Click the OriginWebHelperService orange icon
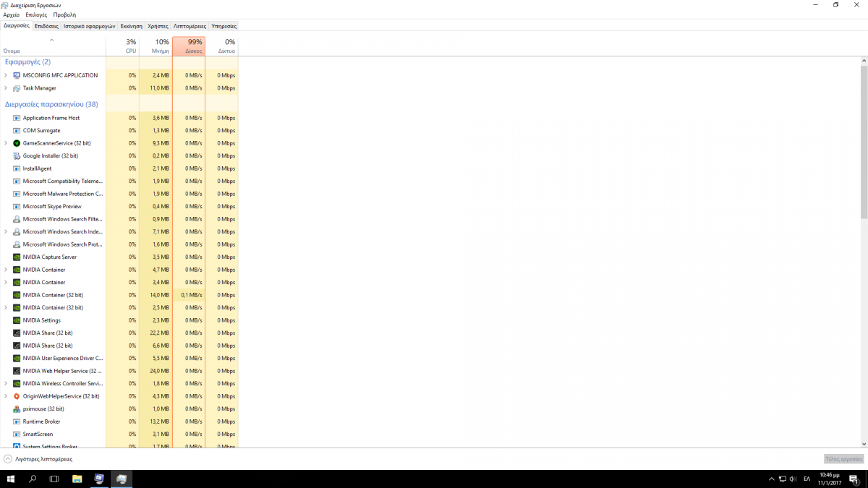868x488 pixels. (17, 396)
